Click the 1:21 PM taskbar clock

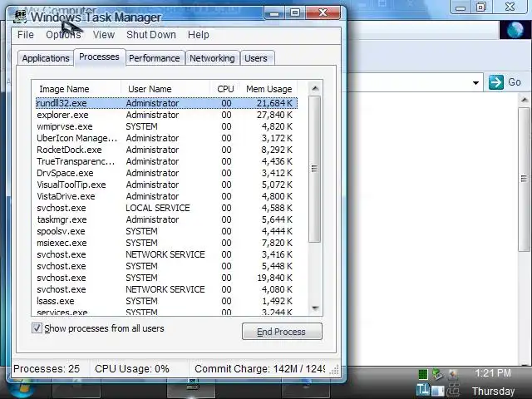pyautogui.click(x=493, y=373)
